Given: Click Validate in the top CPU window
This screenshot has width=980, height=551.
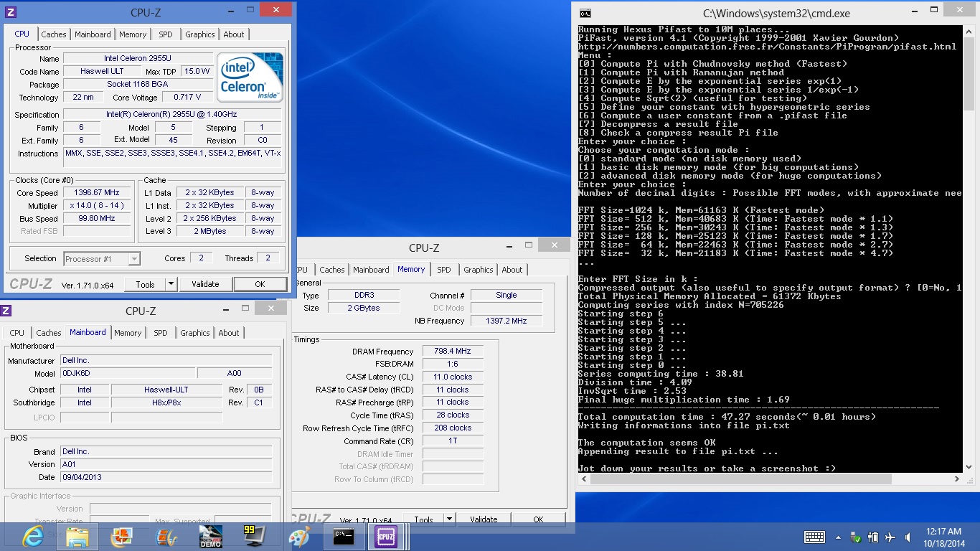Looking at the screenshot, I should coord(205,284).
